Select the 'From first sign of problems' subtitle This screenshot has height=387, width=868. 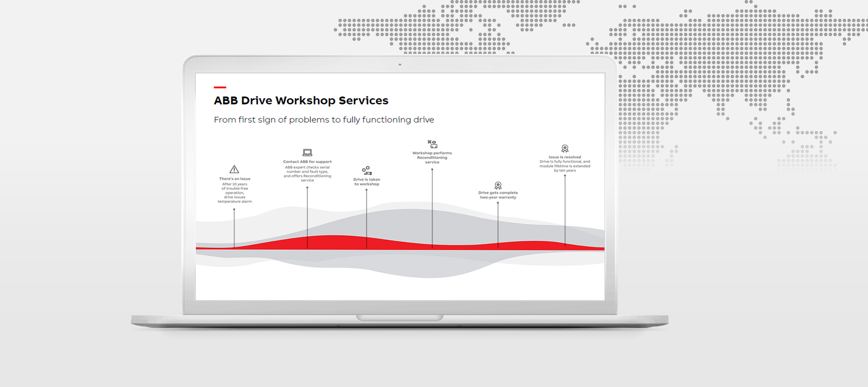pyautogui.click(x=324, y=120)
